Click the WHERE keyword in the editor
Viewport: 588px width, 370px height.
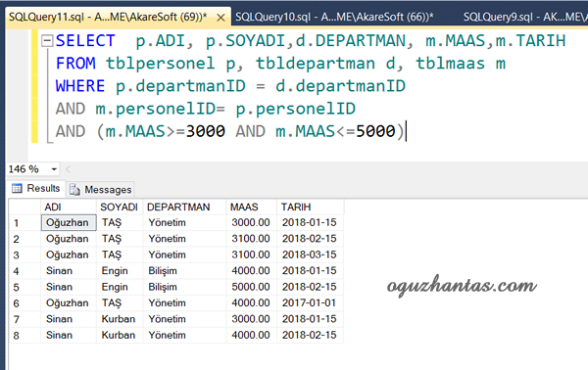pyautogui.click(x=80, y=86)
